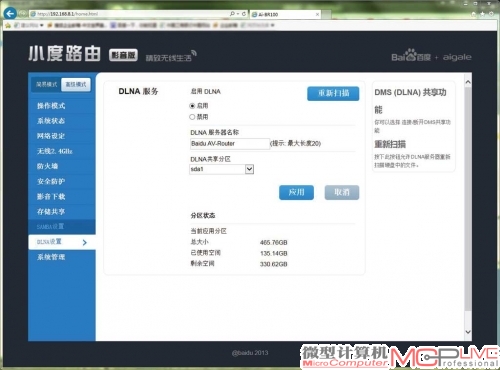Click the 135.14GB used space value
This screenshot has height=370, width=500.
point(274,254)
